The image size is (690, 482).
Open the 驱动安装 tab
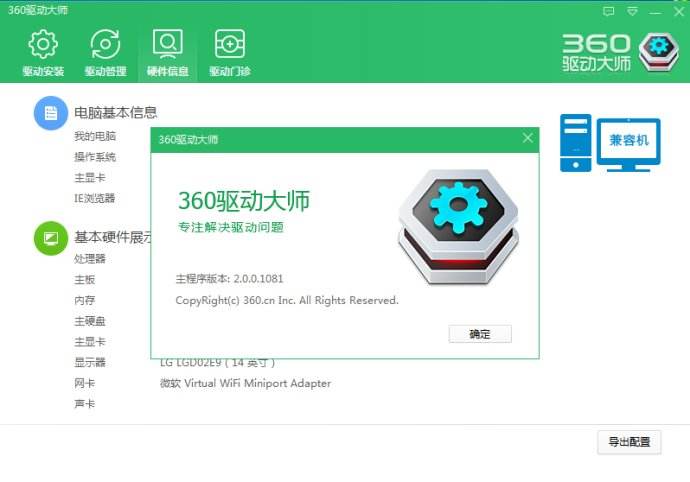pos(43,53)
